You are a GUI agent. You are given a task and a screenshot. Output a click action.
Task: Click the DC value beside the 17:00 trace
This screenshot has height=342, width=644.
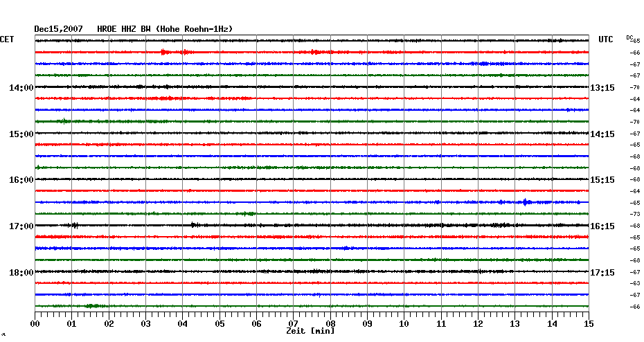635,226
